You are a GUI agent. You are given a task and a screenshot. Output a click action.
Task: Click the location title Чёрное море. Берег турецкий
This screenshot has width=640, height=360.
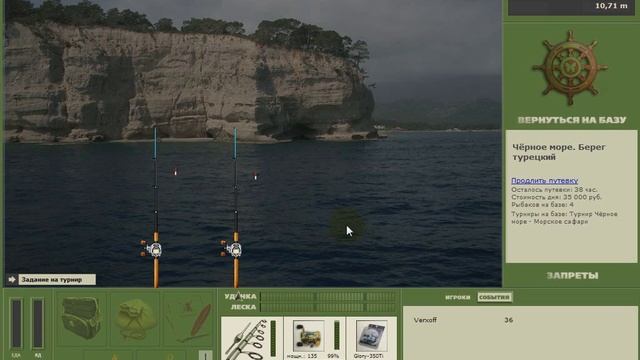pyautogui.click(x=559, y=152)
